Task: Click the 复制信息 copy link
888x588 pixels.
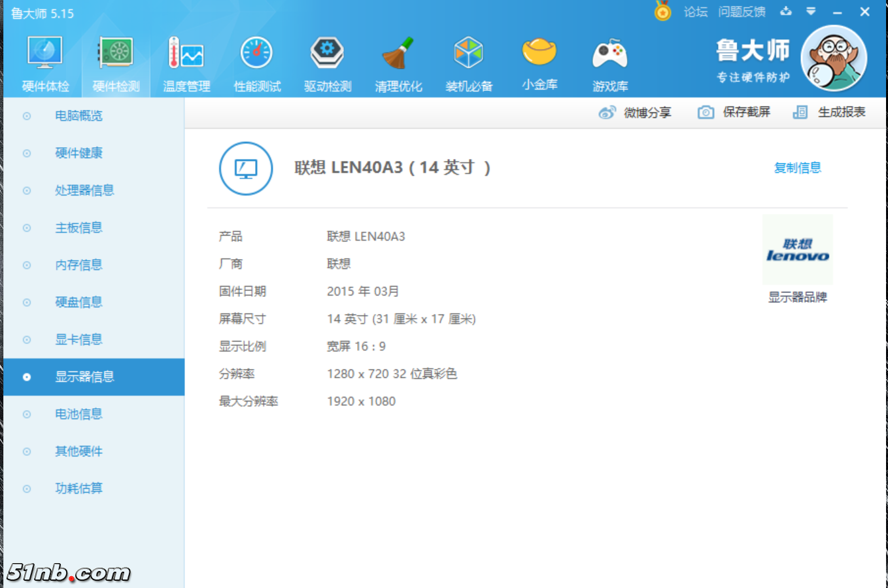Action: (798, 168)
